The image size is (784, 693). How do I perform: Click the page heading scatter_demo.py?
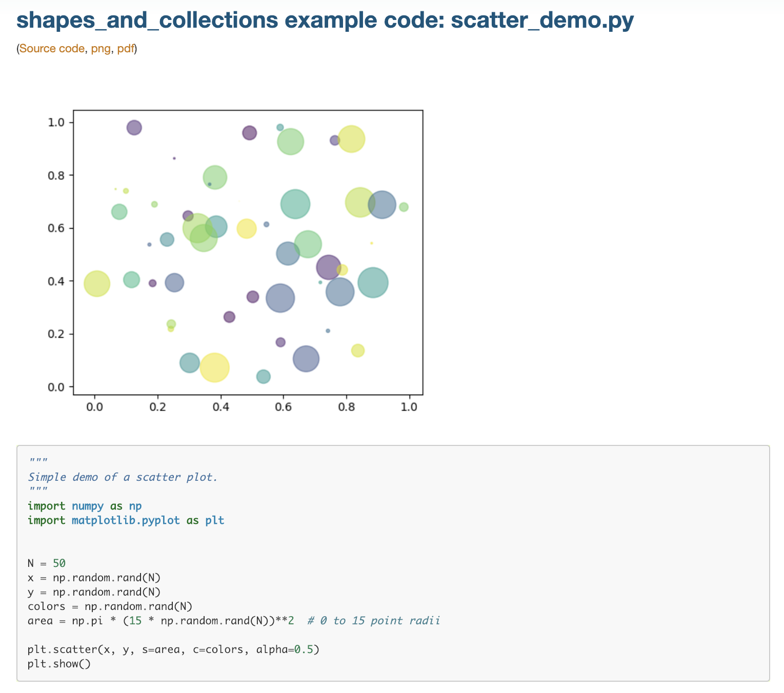point(325,21)
